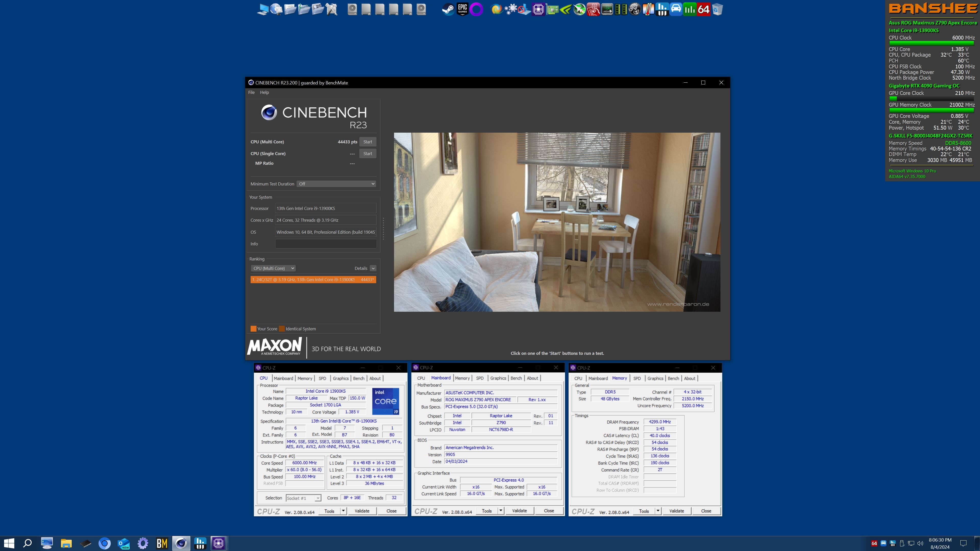This screenshot has height=551, width=980.
Task: Start the CPU (Multi Core) test
Action: click(367, 142)
